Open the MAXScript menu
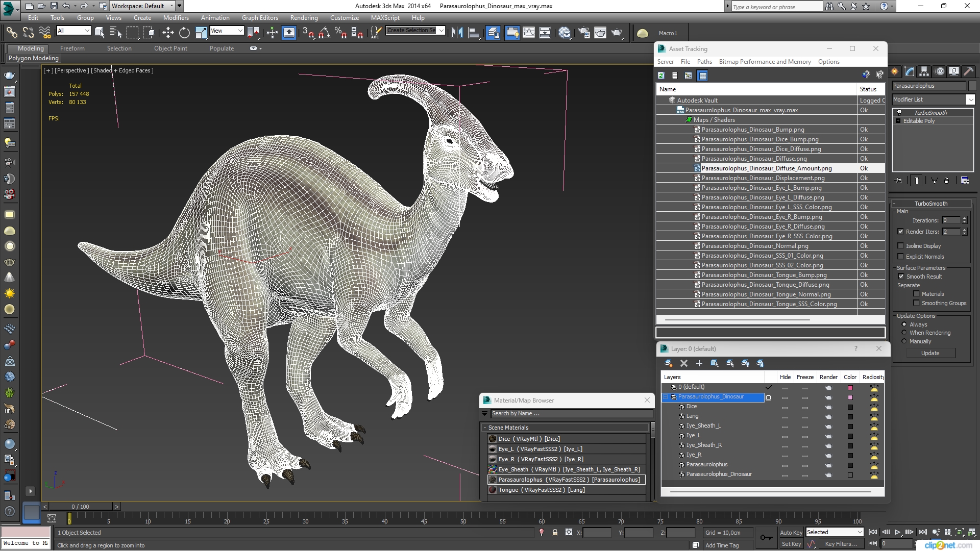The height and width of the screenshot is (551, 980). (385, 17)
